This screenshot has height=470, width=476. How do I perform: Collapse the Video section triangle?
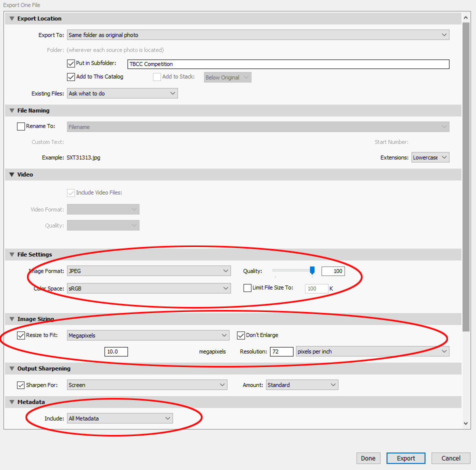point(11,174)
